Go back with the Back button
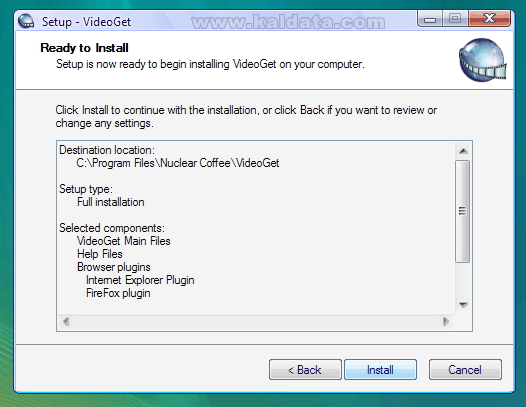The width and height of the screenshot is (526, 407). pyautogui.click(x=305, y=369)
